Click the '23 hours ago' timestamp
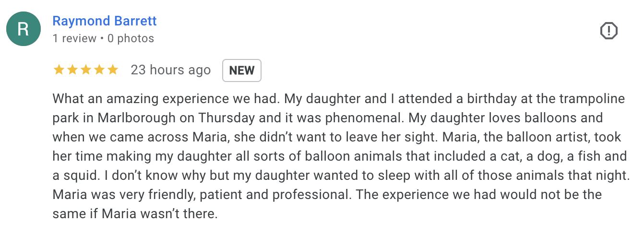Viewport: 644px width, 234px height. [x=170, y=70]
